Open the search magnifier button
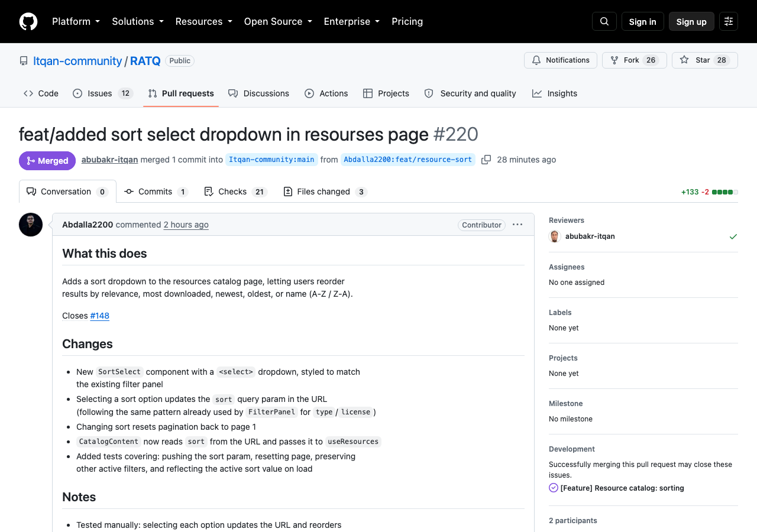Viewport: 757px width, 532px height. tap(604, 21)
